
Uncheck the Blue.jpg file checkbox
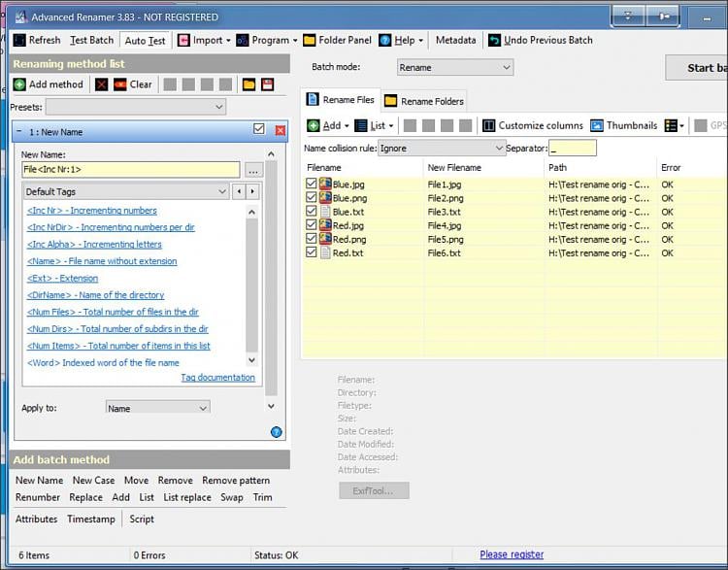tap(312, 184)
